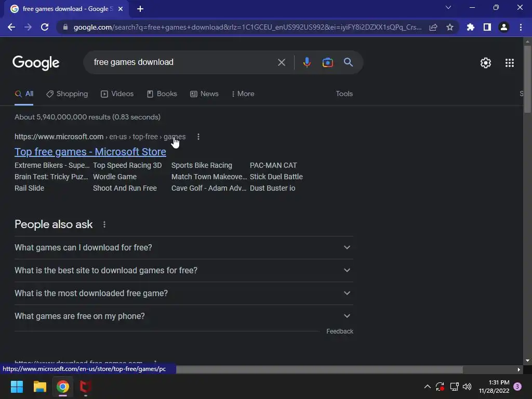Open the Match Town Makeover link
Image resolution: width=532 pixels, height=399 pixels.
click(x=209, y=177)
